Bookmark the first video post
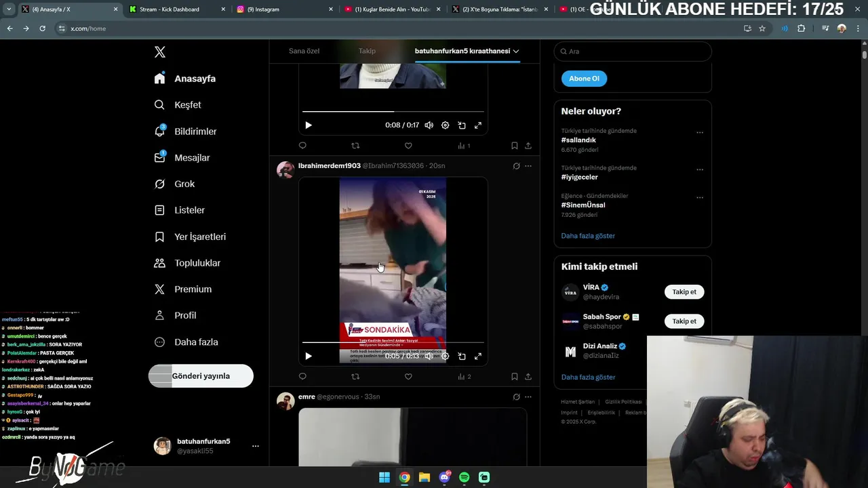 (515, 146)
